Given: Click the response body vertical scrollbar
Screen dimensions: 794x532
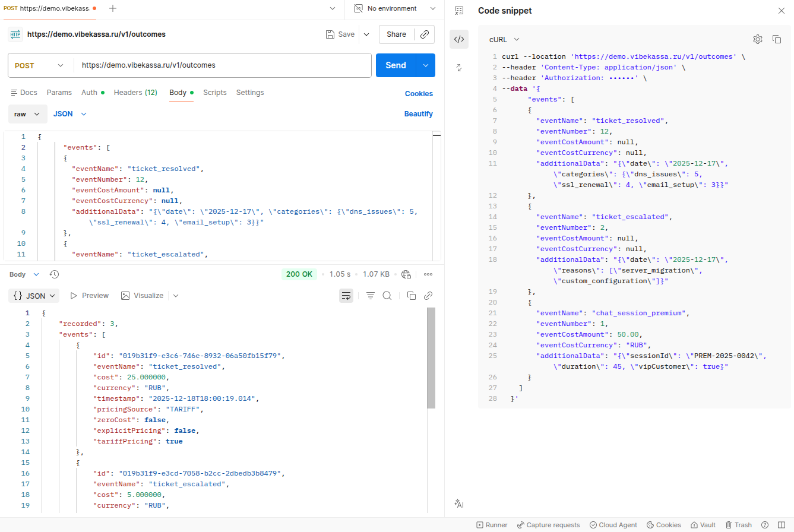Looking at the screenshot, I should click(x=431, y=357).
